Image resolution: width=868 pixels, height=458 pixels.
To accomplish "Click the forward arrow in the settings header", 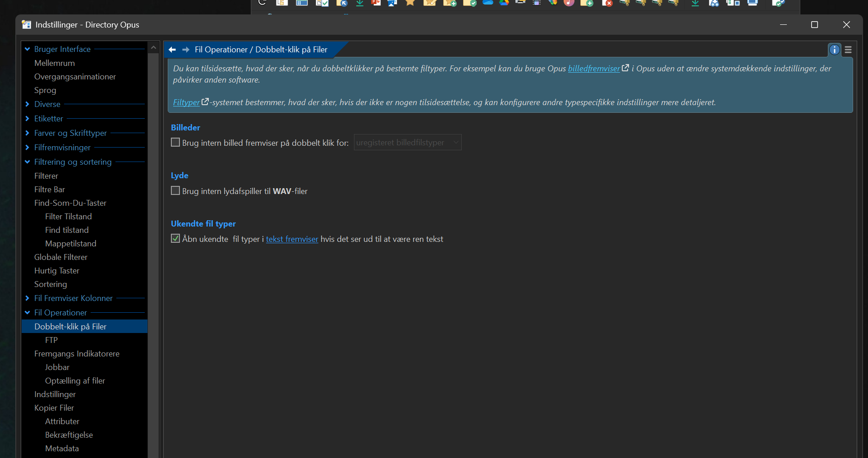I will tap(186, 50).
